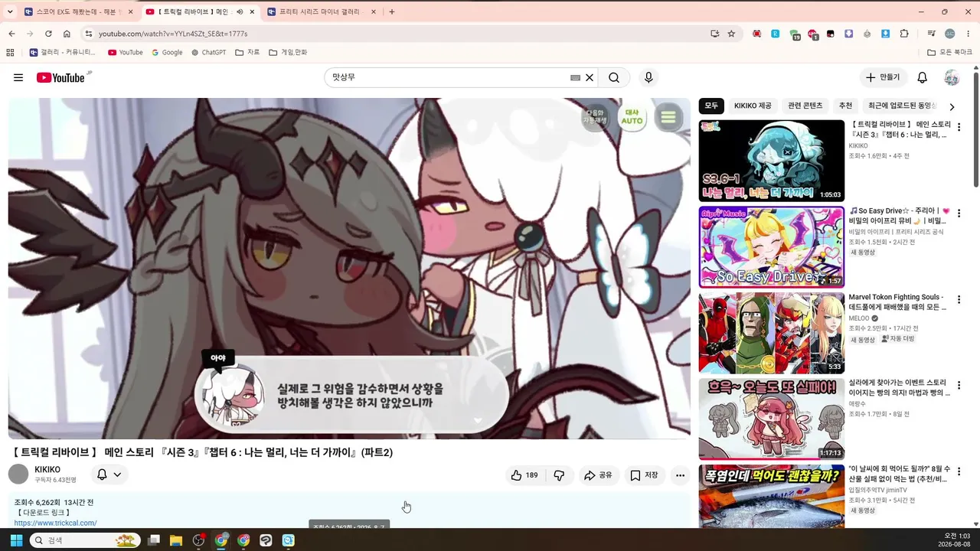The width and height of the screenshot is (980, 551).
Task: Open the YouTube guide hamburger menu
Action: coord(18,77)
